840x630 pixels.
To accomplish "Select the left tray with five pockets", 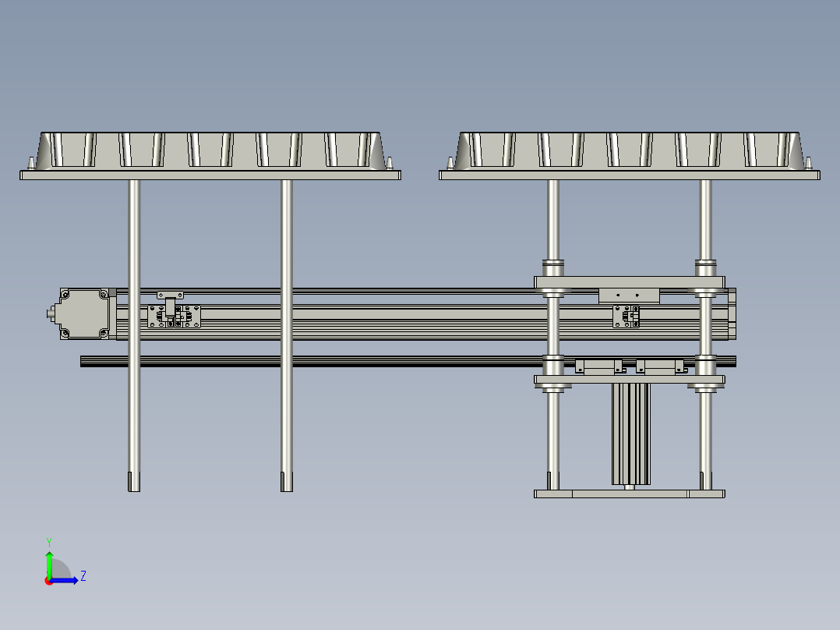I will pyautogui.click(x=210, y=151).
